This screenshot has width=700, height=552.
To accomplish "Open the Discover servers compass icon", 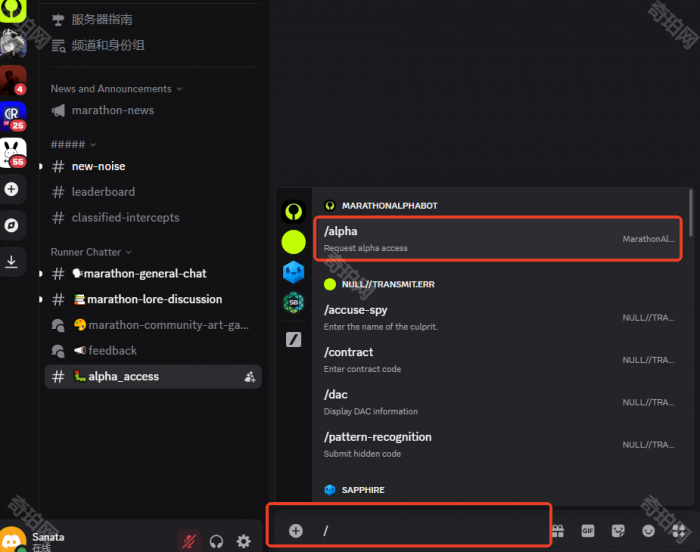I will coord(12,225).
